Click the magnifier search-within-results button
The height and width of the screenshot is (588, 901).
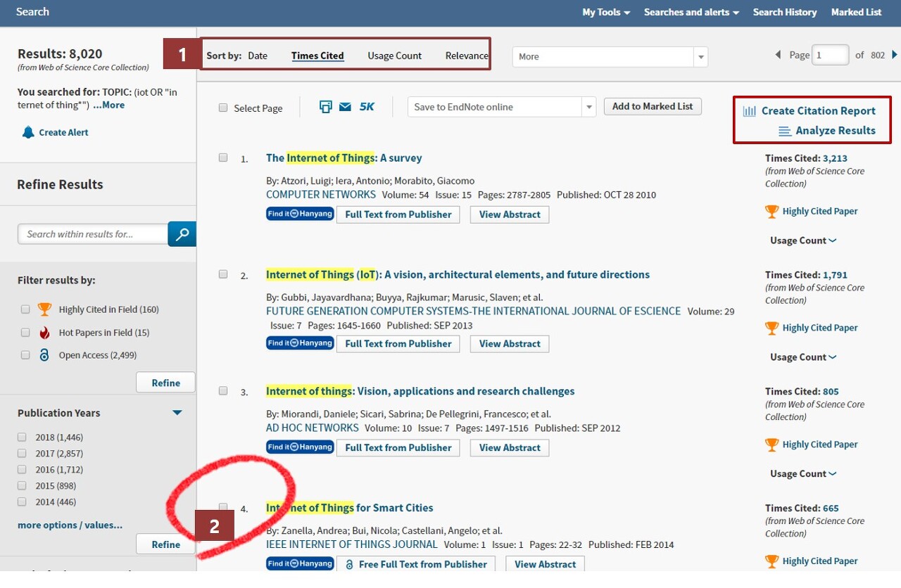point(182,234)
